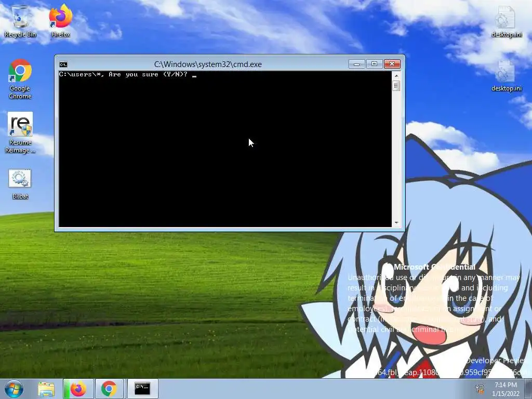Viewport: 532px width, 399px height.
Task: Maximize the cmd.exe window
Action: 374,64
